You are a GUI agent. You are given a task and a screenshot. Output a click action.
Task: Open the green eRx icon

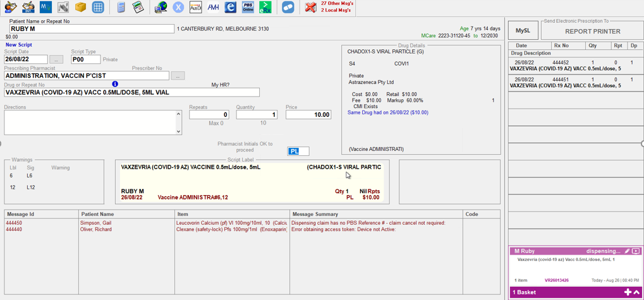[265, 7]
